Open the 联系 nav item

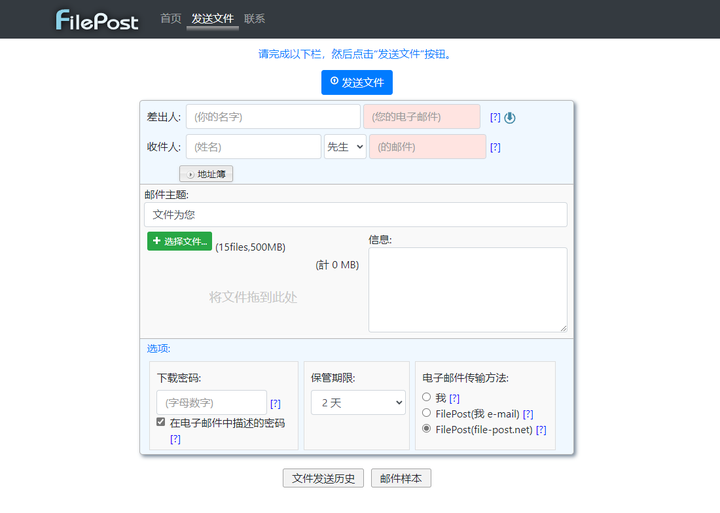(254, 19)
